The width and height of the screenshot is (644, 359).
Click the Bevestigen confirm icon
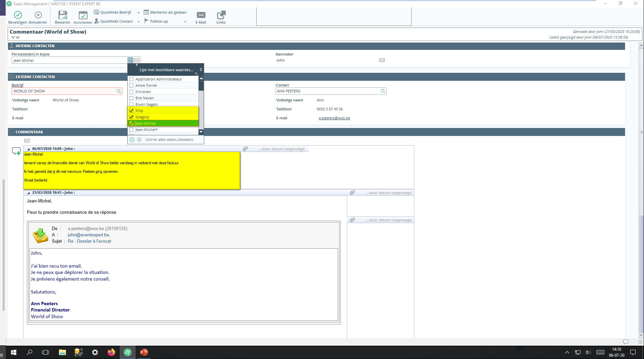[18, 15]
